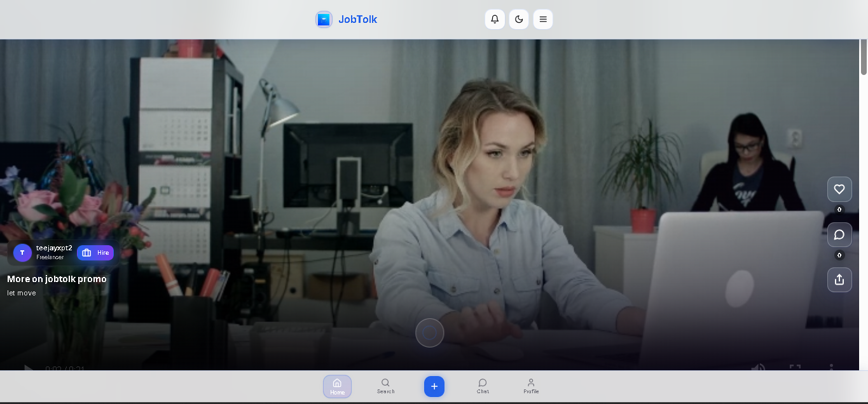Share the video using the share icon
Screen dimensions: 868x404
[839, 279]
